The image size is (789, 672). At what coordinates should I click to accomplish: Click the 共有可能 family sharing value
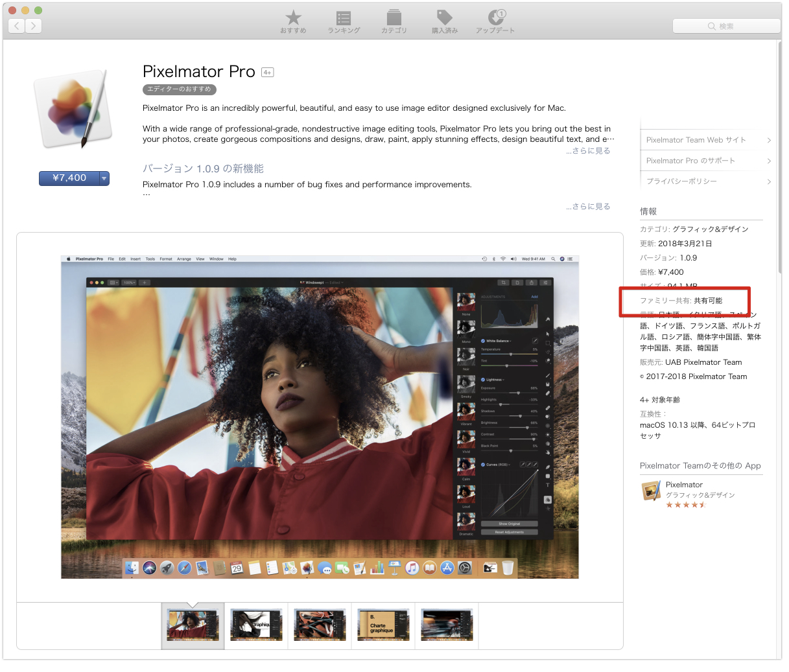pos(708,301)
